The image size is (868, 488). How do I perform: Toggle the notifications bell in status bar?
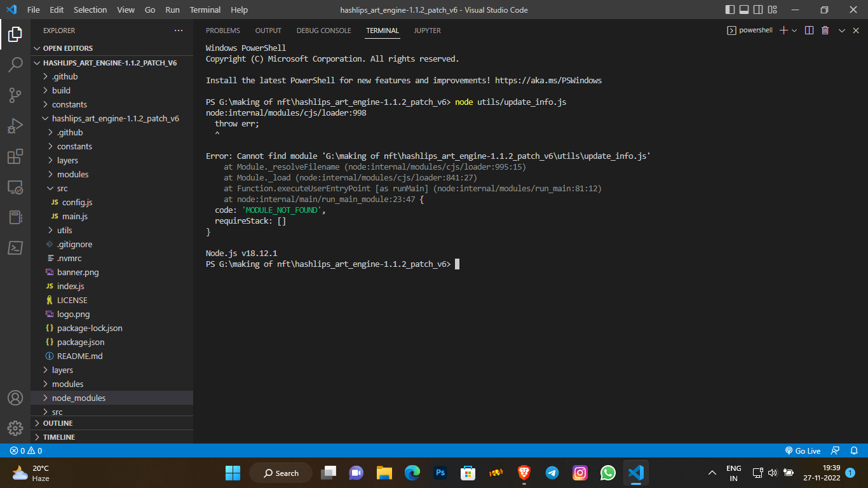tap(853, 451)
